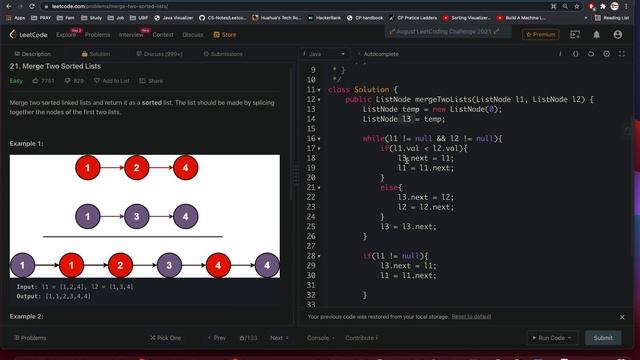Open the LeetCode user account icon
This screenshot has height=360, width=640.
pyautogui.click(x=618, y=35)
